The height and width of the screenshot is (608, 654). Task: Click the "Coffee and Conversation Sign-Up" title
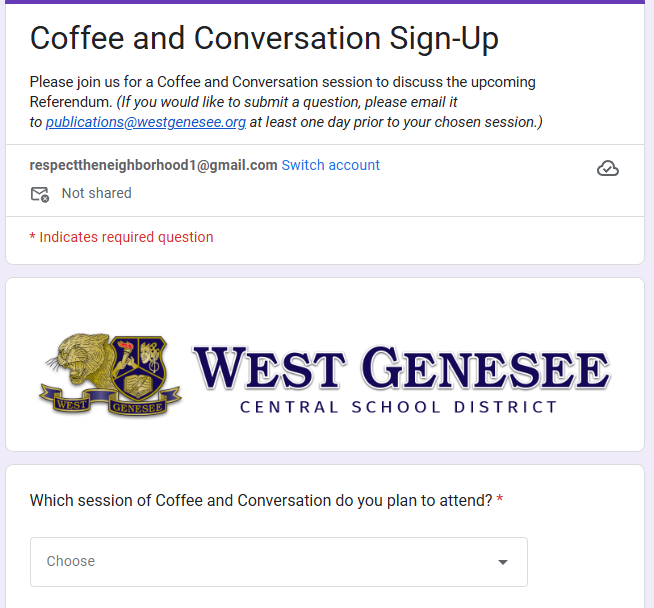(264, 38)
